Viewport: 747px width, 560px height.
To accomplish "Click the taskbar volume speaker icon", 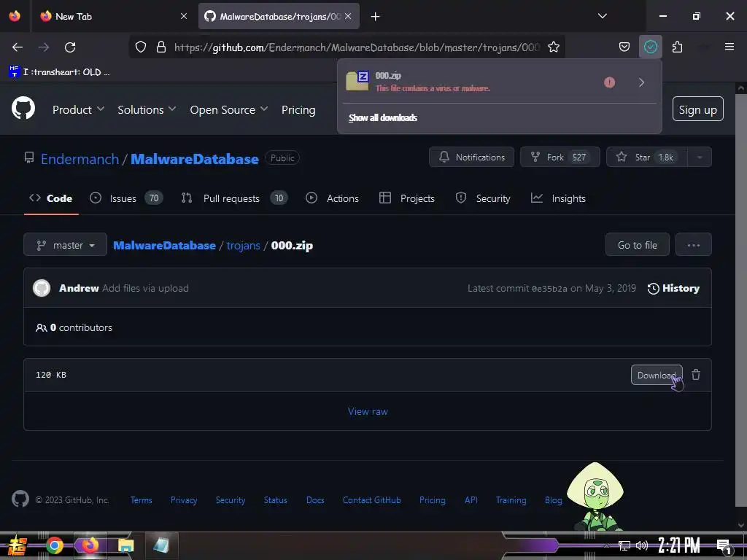I will 641,545.
